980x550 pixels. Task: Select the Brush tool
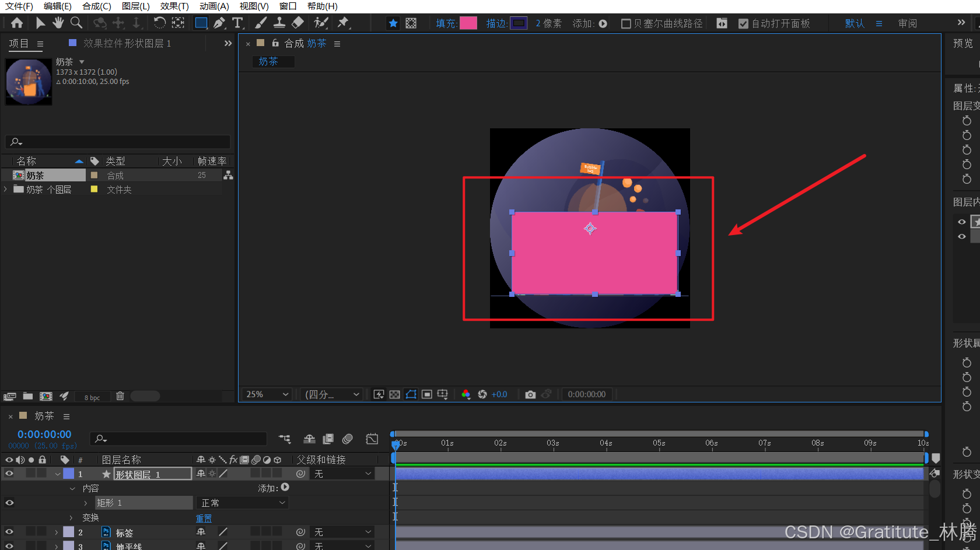261,23
